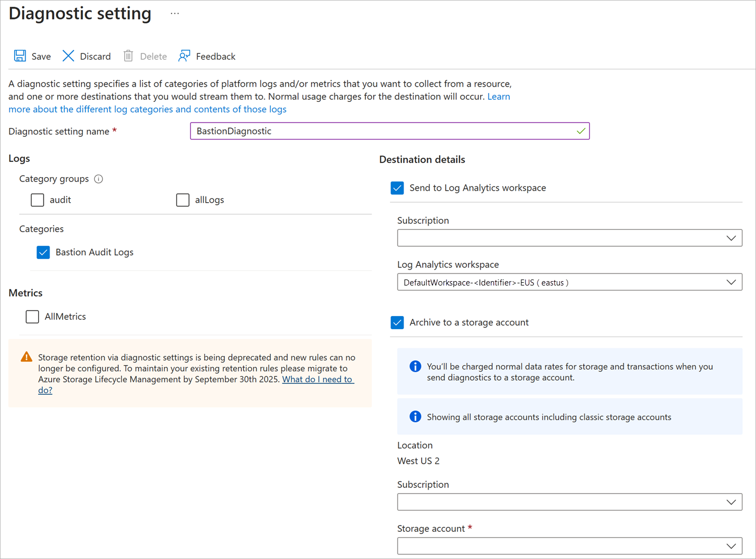Click the Feedback toolbar label
This screenshot has width=756, height=559.
point(216,56)
